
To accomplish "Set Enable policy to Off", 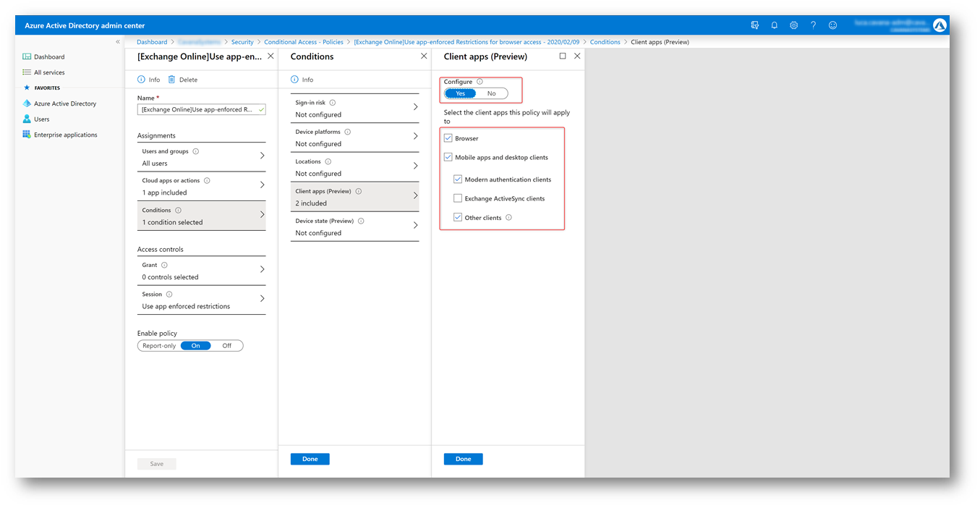I will [227, 346].
